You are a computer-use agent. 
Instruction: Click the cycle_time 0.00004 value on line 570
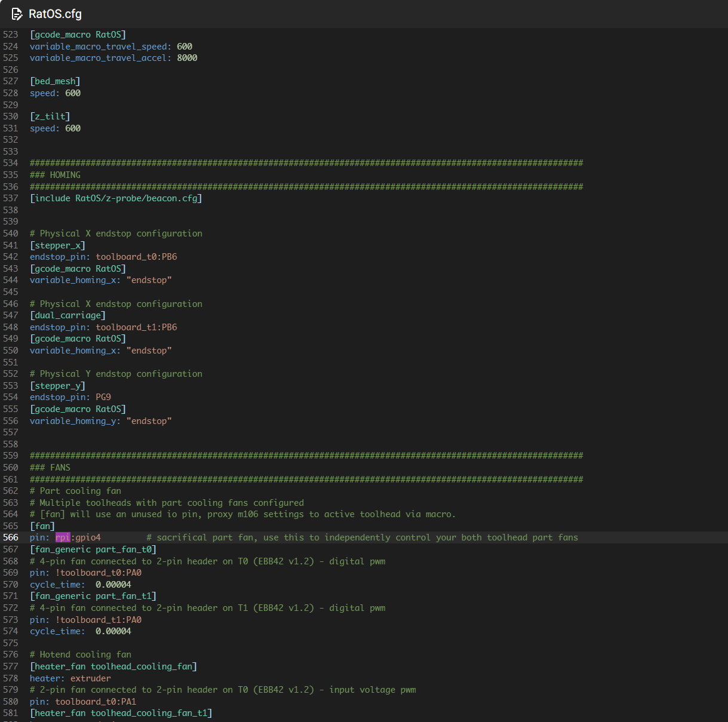113,584
